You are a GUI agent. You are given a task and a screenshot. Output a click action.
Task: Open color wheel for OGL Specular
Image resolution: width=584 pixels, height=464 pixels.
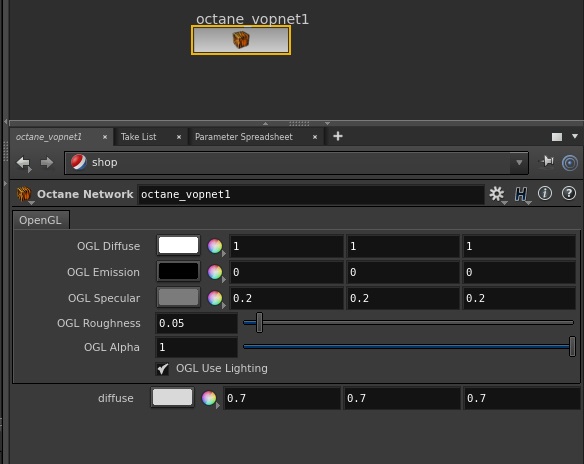click(215, 298)
